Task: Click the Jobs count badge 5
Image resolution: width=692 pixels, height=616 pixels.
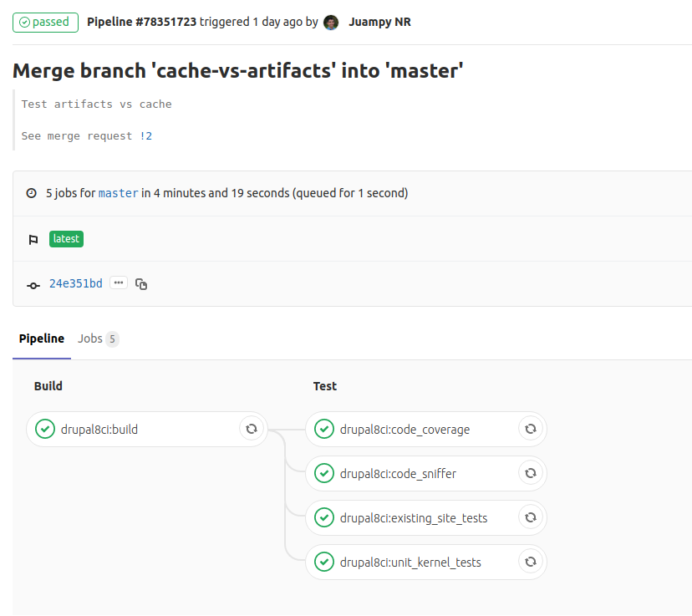Action: click(112, 339)
